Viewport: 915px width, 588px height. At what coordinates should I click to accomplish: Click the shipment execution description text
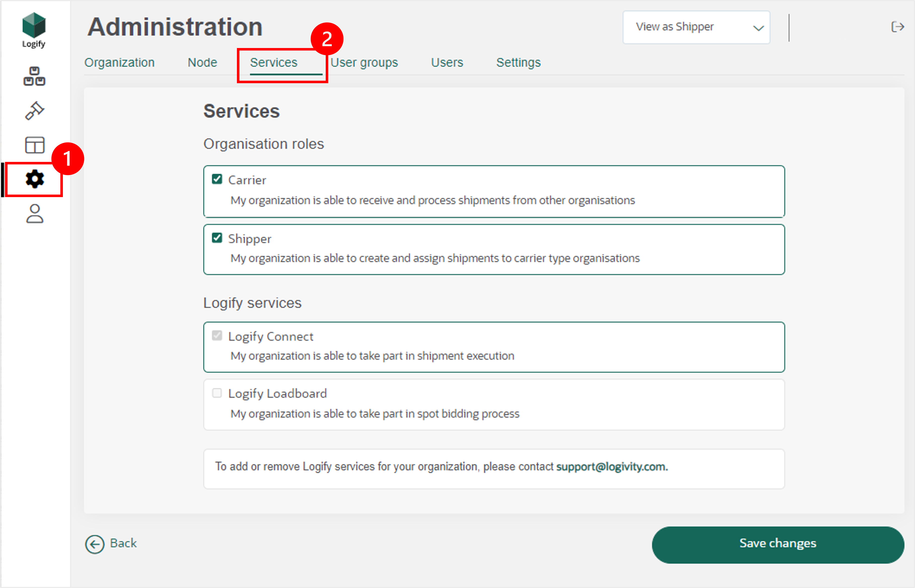[372, 356]
